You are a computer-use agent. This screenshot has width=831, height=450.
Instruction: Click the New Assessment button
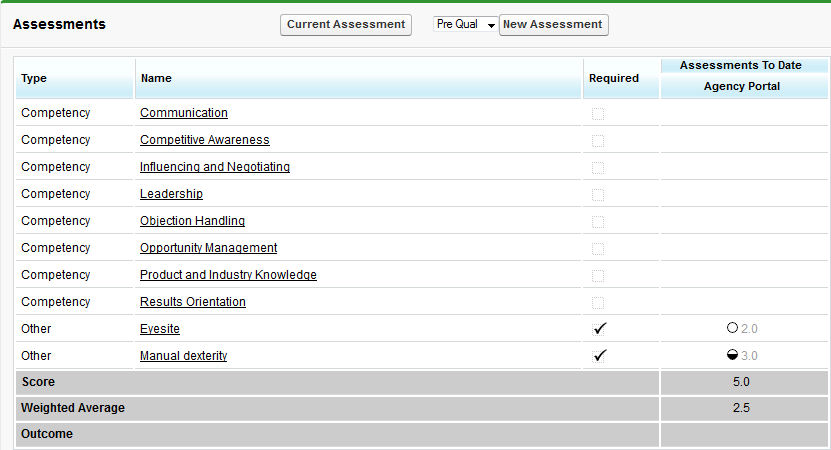coord(553,24)
